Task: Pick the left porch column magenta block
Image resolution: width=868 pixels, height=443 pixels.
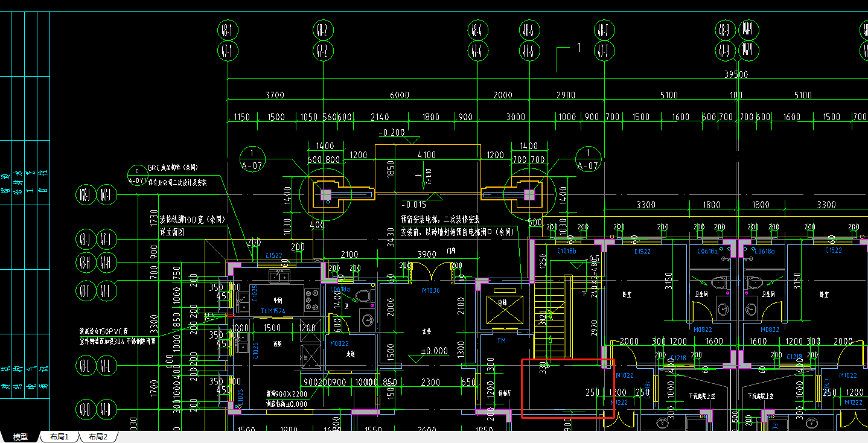Action: click(327, 194)
